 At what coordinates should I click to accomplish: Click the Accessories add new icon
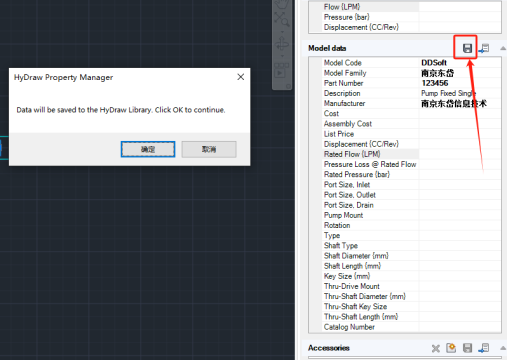[x=451, y=348]
